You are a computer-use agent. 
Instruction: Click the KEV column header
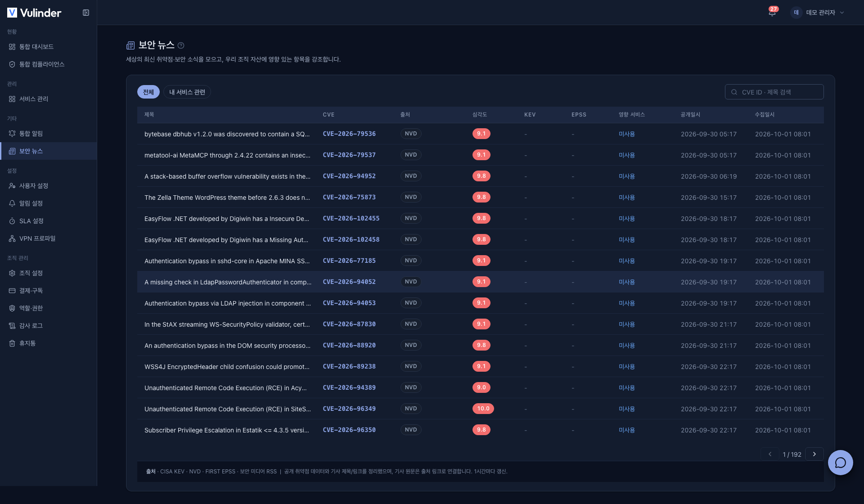[530, 115]
